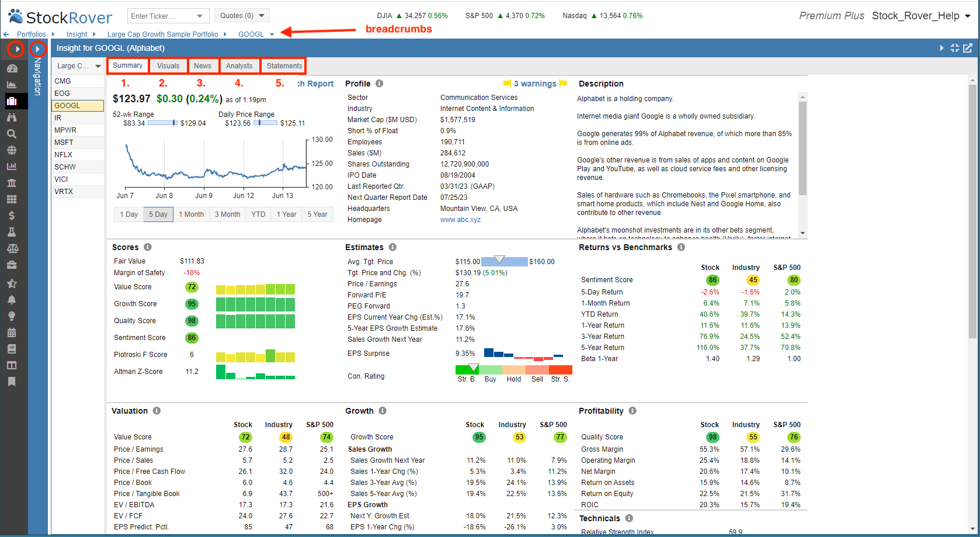Click the notes document icon in sidebar
The image size is (980, 537).
pos(12,349)
